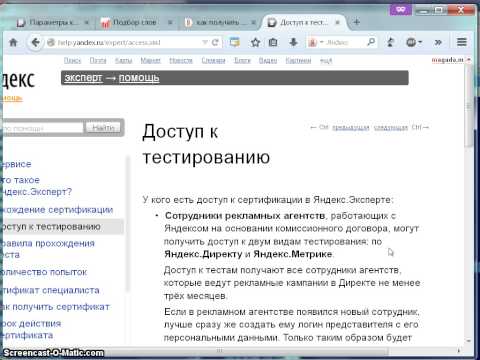The image size is (480, 360).
Task: Go to the следующая page link
Action: pos(391,128)
